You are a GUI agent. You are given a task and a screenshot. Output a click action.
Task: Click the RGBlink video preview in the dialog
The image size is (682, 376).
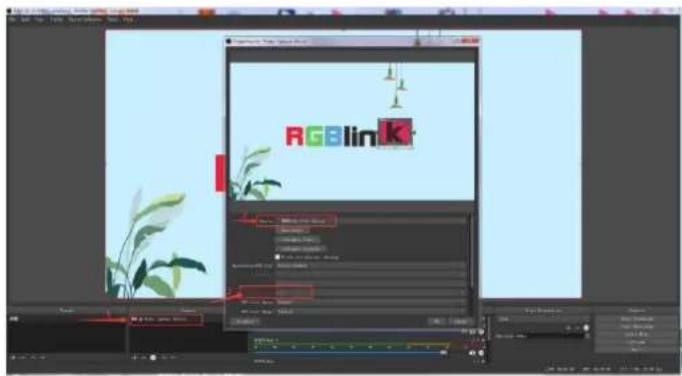pos(352,131)
